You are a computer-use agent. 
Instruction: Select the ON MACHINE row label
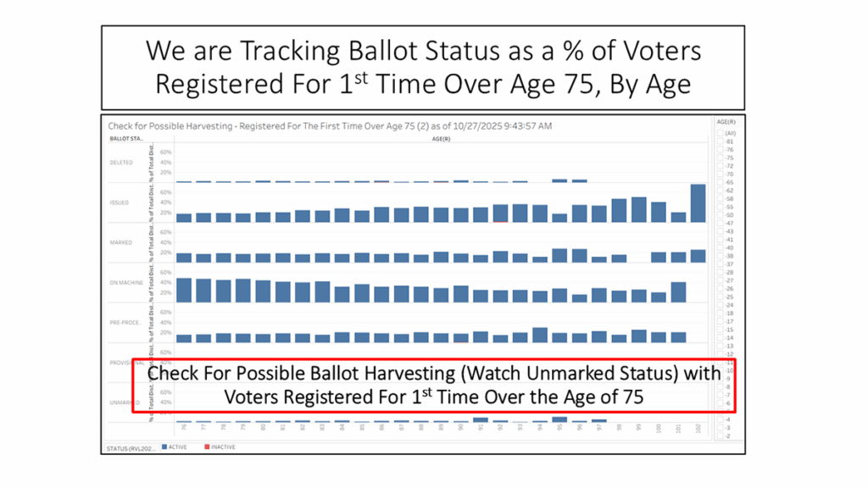124,283
